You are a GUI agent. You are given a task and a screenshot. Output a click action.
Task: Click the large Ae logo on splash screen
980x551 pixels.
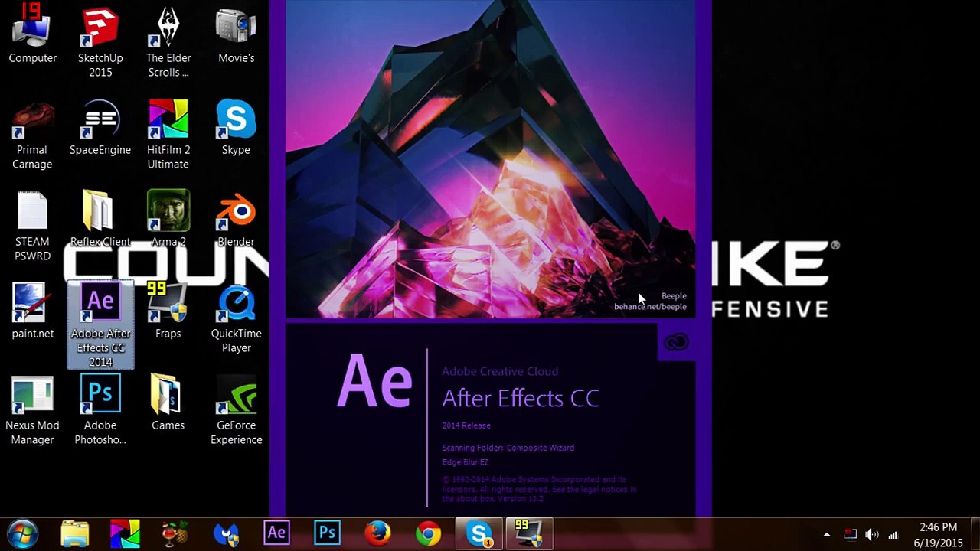click(374, 380)
